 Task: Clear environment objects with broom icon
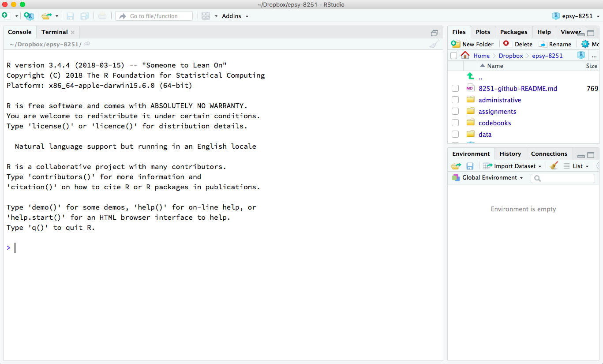[x=554, y=166]
